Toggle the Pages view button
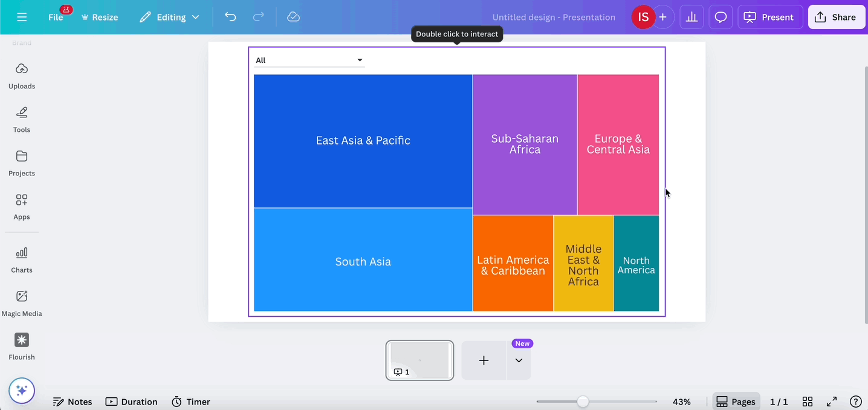The height and width of the screenshot is (410, 868). point(736,402)
